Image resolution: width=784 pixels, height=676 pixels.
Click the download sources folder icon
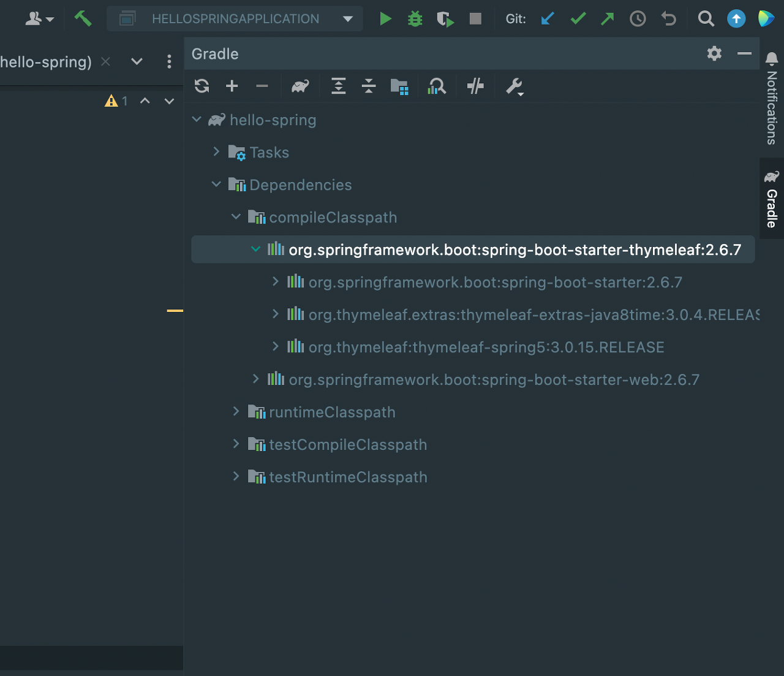pos(399,86)
